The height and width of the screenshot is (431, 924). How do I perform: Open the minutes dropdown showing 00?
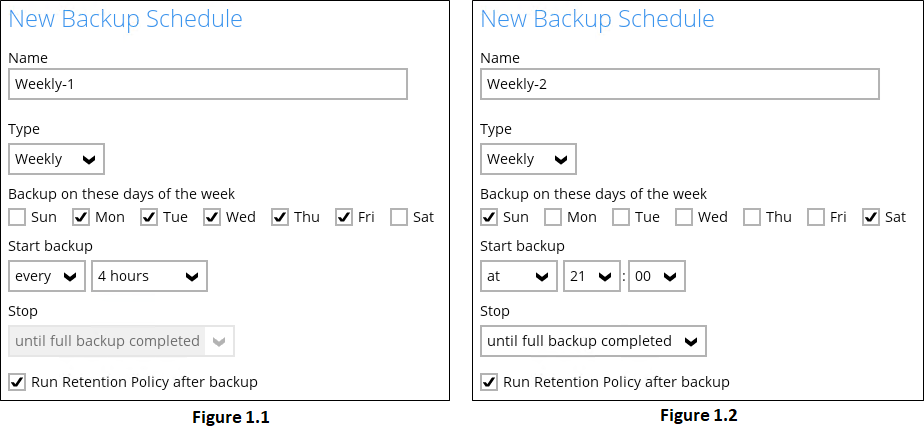(657, 276)
